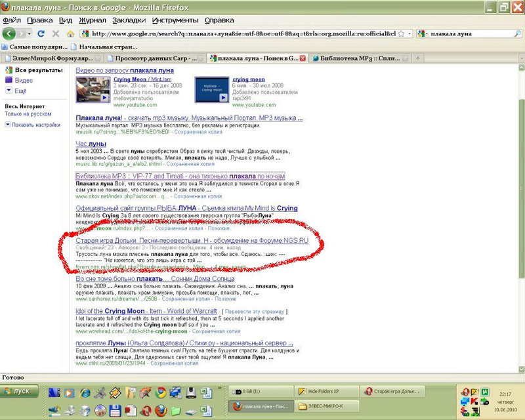Viewport: 525px width, 420px height.
Task: Close the плакала луна tab
Action: point(303,58)
